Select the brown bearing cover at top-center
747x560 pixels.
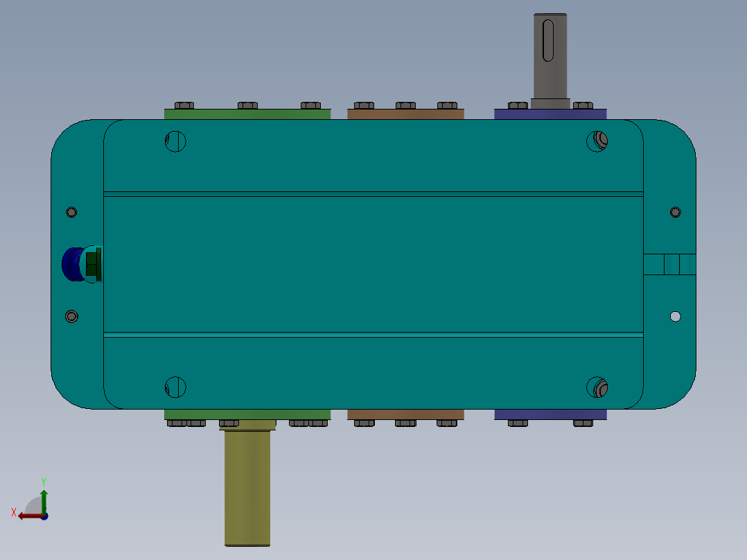pyautogui.click(x=405, y=114)
